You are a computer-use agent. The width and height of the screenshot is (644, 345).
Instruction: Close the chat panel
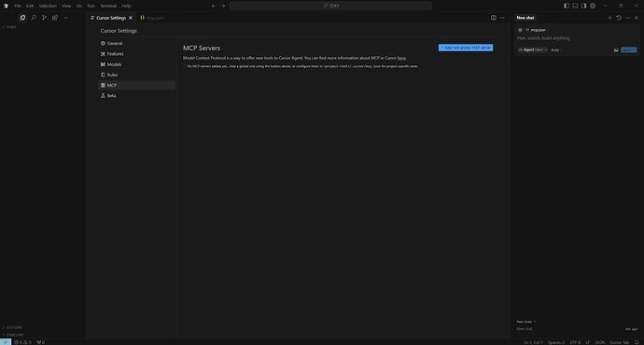[x=637, y=18]
